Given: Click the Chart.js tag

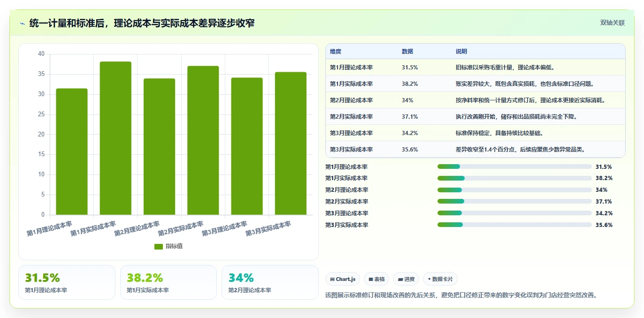Looking at the screenshot, I should (x=343, y=279).
